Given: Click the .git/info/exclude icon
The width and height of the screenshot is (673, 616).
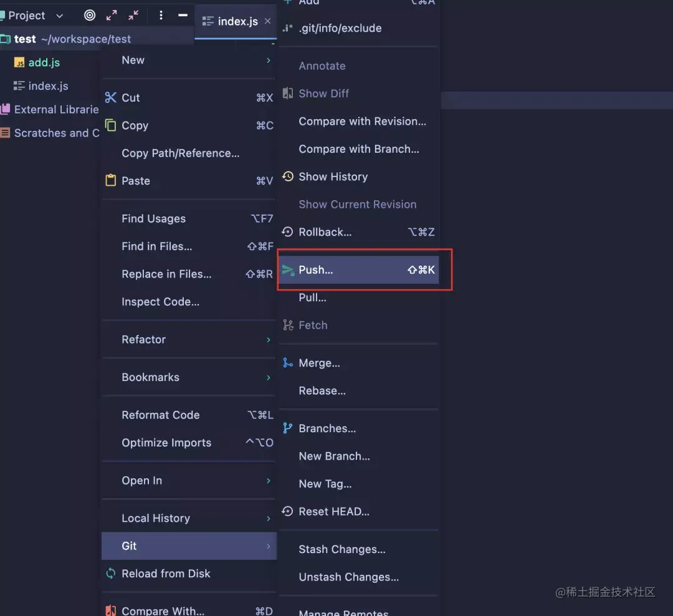Looking at the screenshot, I should [x=287, y=28].
